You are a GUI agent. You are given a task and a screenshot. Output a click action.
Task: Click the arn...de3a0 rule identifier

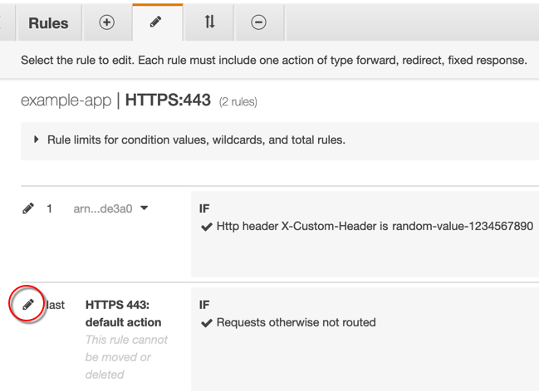102,208
